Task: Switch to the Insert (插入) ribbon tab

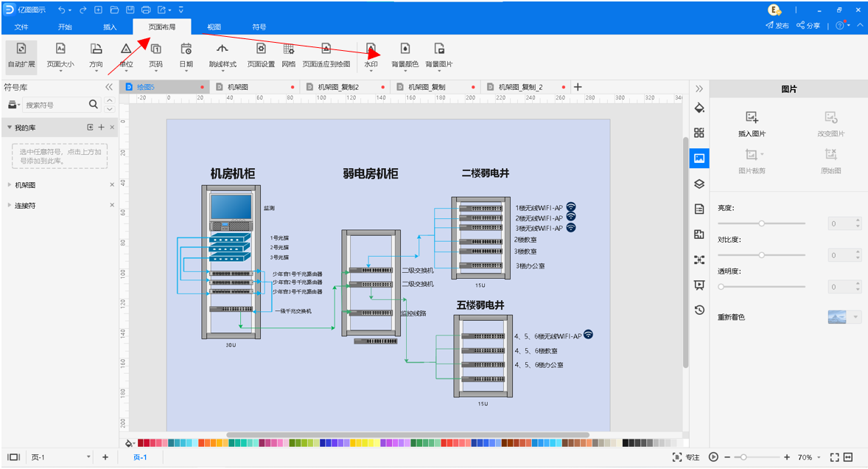Action: point(110,27)
